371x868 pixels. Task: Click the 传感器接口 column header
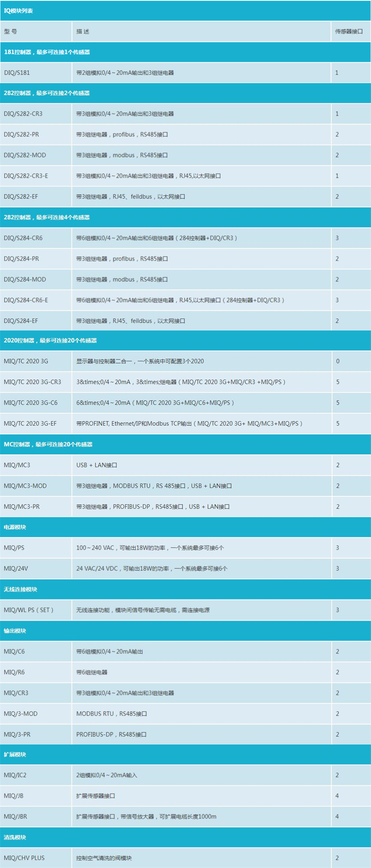(x=349, y=31)
